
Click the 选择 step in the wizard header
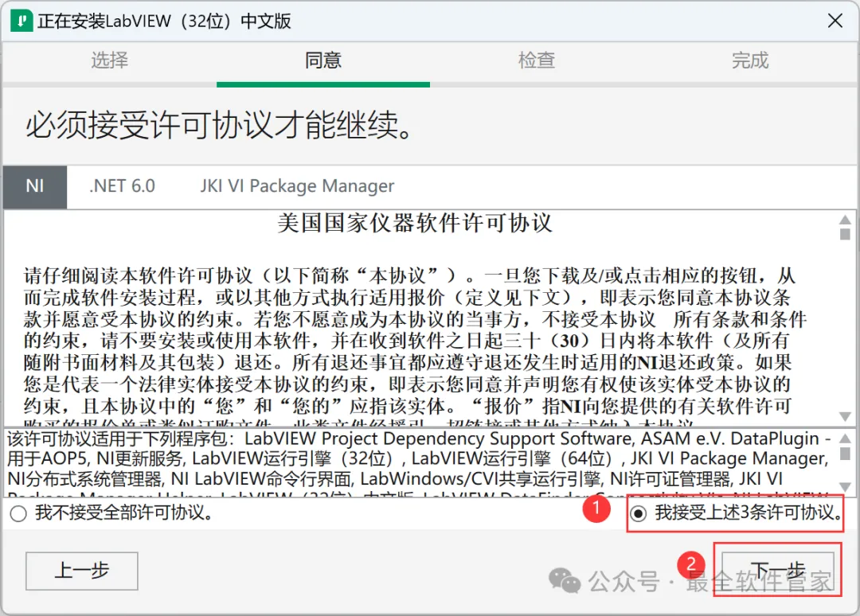click(x=109, y=60)
